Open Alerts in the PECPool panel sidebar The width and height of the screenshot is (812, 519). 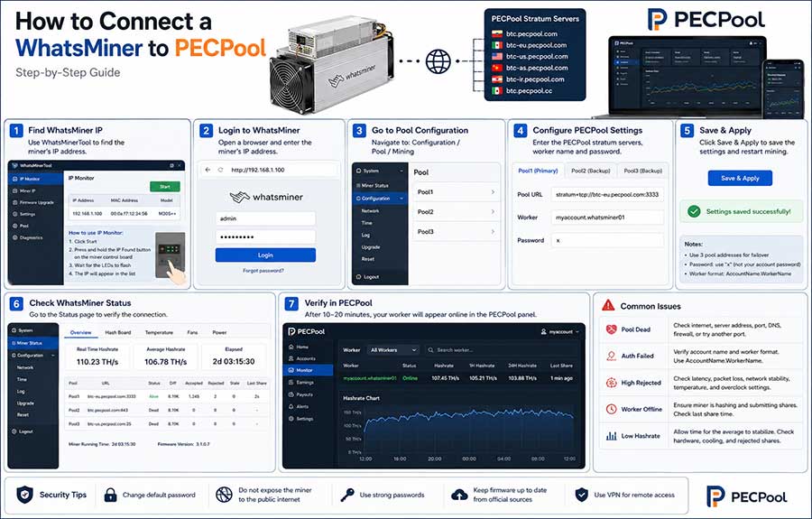point(299,406)
